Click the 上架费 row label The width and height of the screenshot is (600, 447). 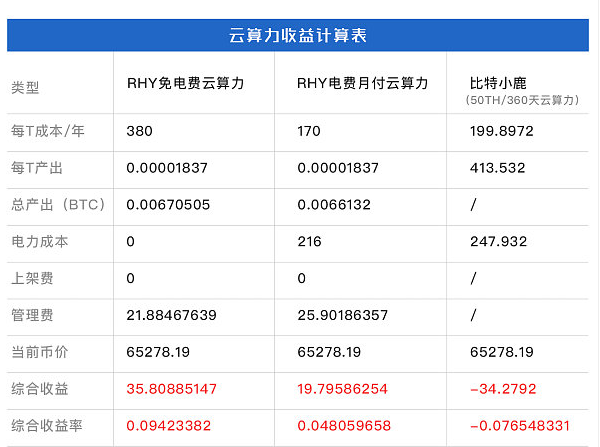coord(32,278)
